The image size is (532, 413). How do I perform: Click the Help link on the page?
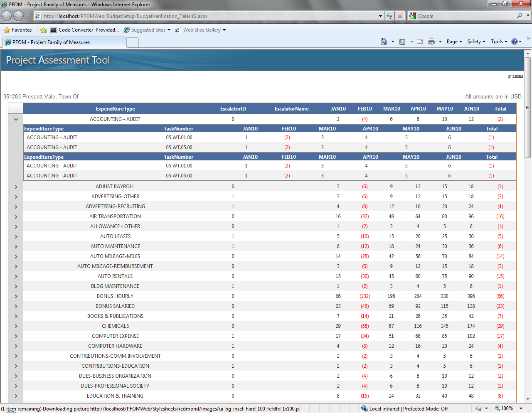517,76
